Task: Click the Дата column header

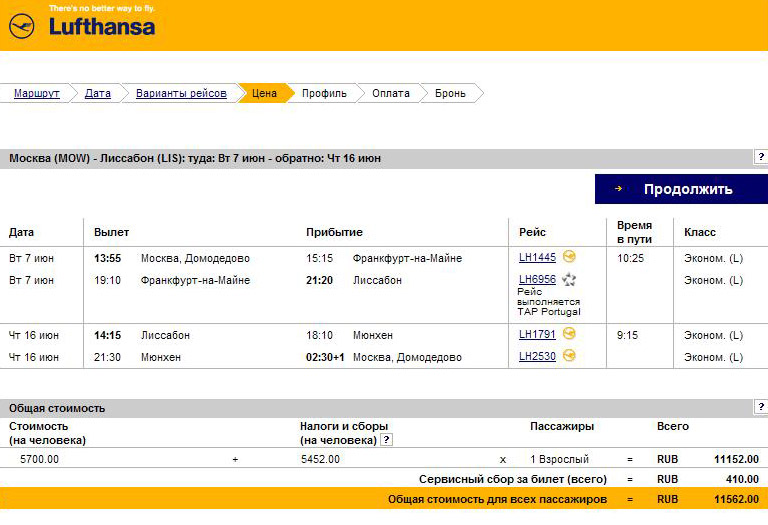Action: click(21, 232)
